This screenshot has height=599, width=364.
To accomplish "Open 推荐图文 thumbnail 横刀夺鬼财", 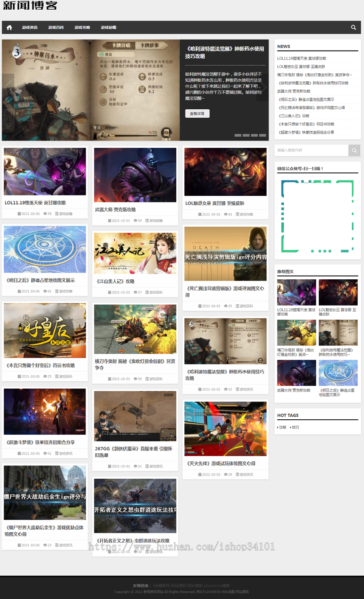I will (x=296, y=333).
